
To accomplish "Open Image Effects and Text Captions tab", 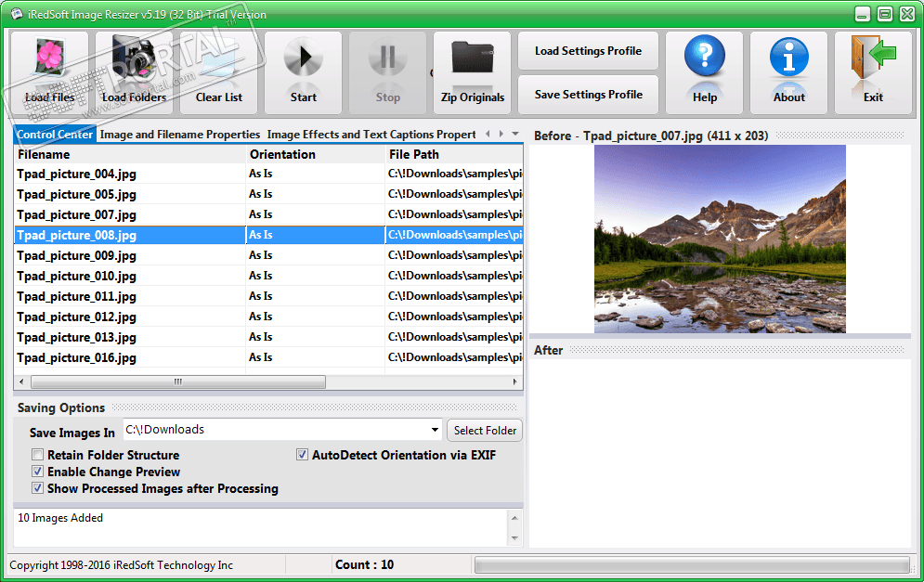I will [371, 135].
